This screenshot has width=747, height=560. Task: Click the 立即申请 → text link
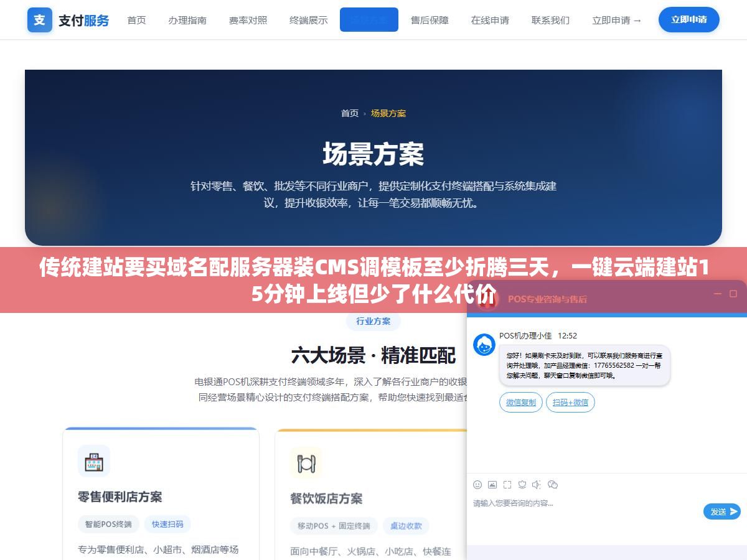pos(616,20)
